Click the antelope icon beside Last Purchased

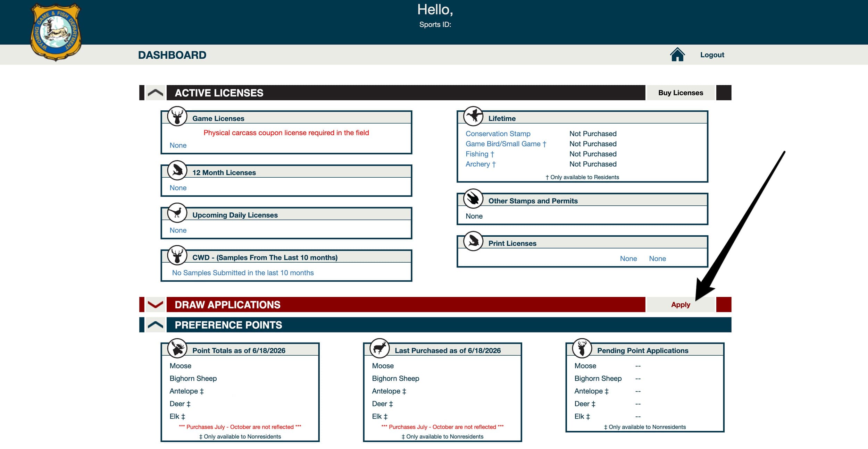(x=379, y=348)
